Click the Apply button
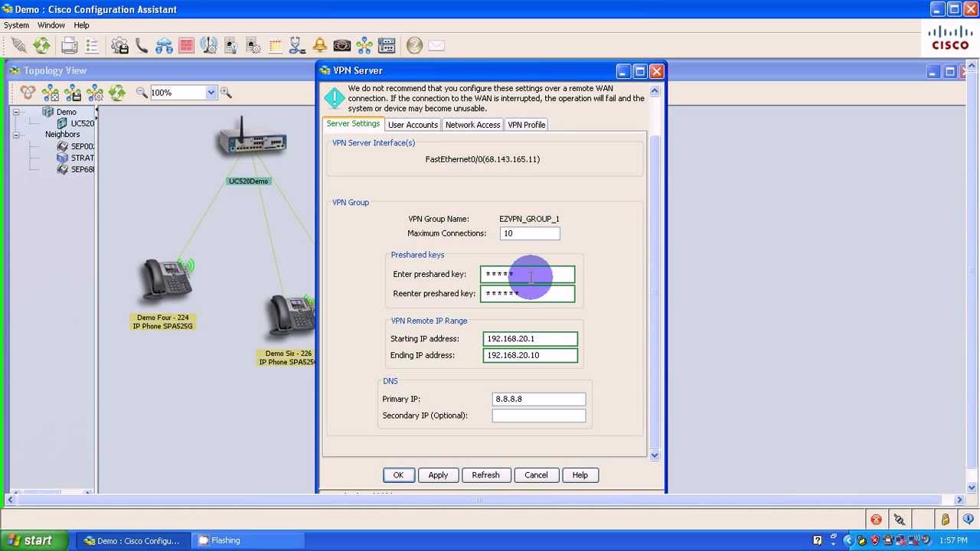This screenshot has width=980, height=551. pos(438,475)
